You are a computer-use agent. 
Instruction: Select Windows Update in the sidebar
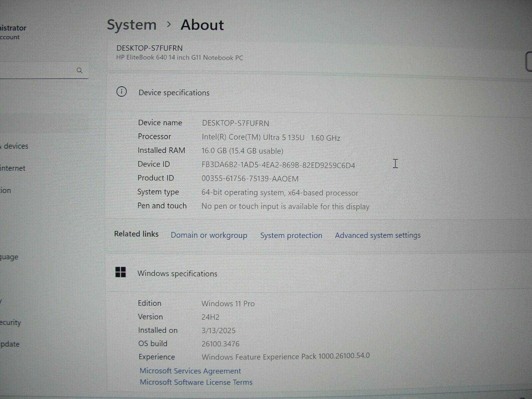pyautogui.click(x=10, y=344)
